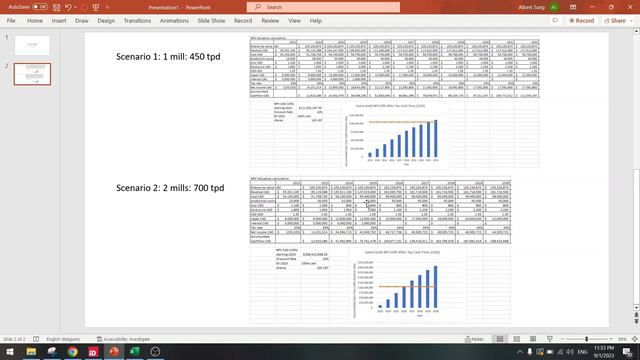This screenshot has width=640, height=360.
Task: Expand the Share button dropdown arrow
Action: point(631,20)
